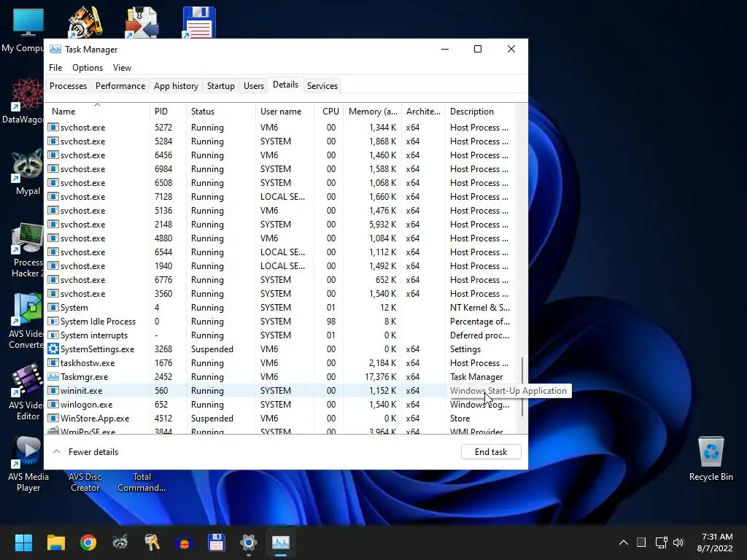Image resolution: width=747 pixels, height=560 pixels.
Task: Click the System Idle Process icon
Action: click(x=53, y=322)
